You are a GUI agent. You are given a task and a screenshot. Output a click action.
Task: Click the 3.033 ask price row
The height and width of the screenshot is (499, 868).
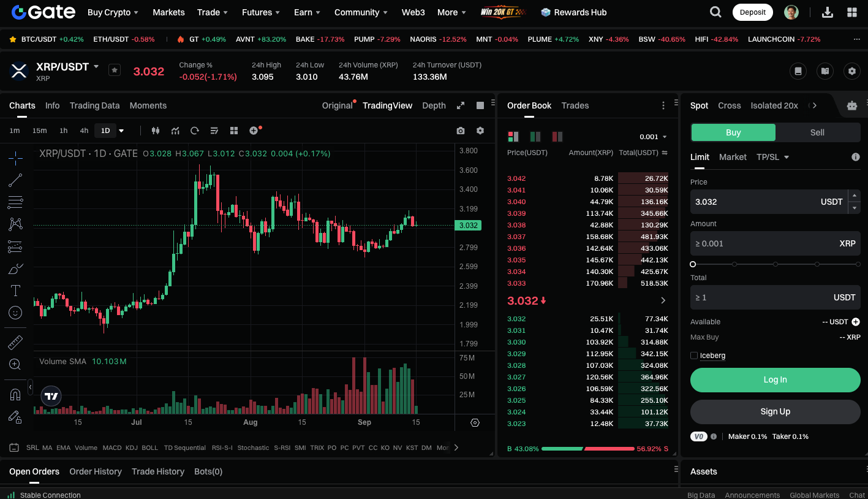coord(587,283)
